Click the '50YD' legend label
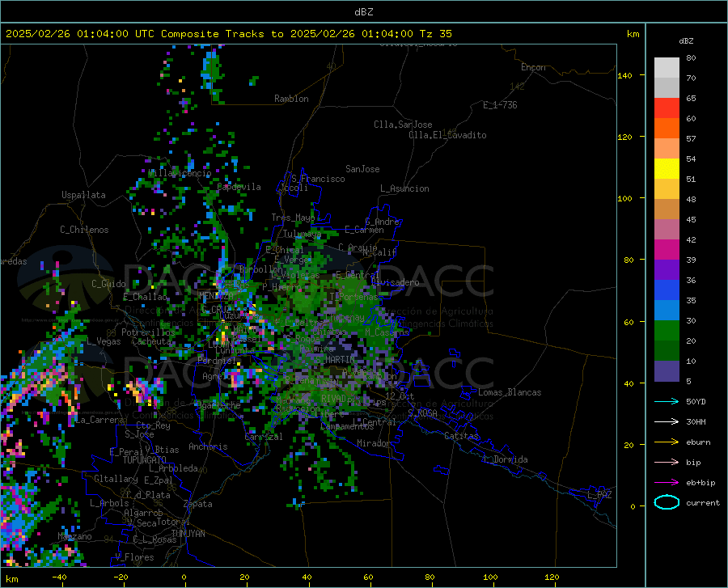 point(696,401)
